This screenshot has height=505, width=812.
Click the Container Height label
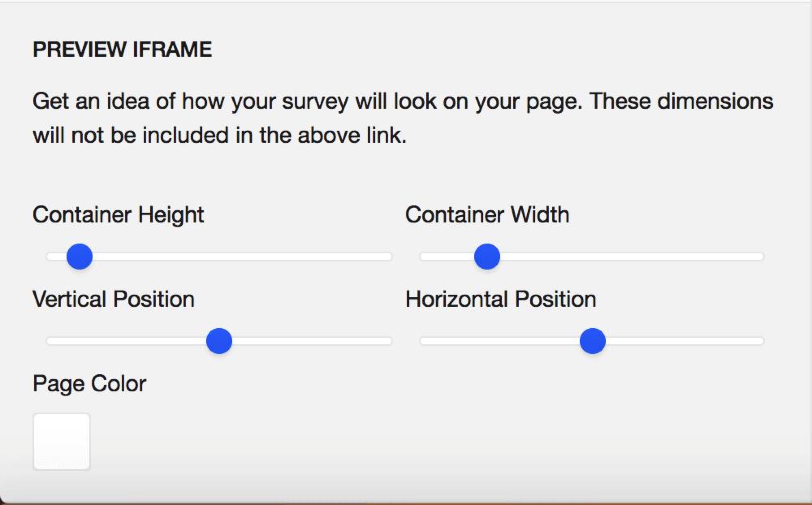118,215
